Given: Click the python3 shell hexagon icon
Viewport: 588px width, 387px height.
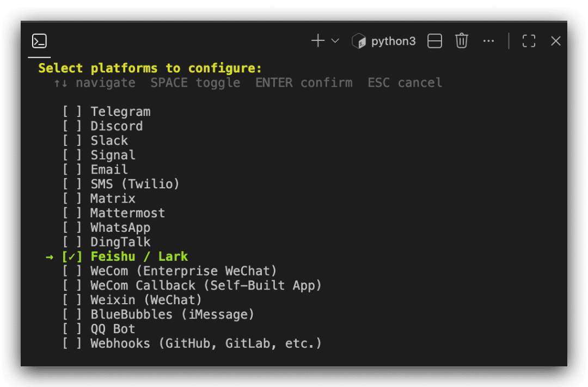Looking at the screenshot, I should pos(359,41).
